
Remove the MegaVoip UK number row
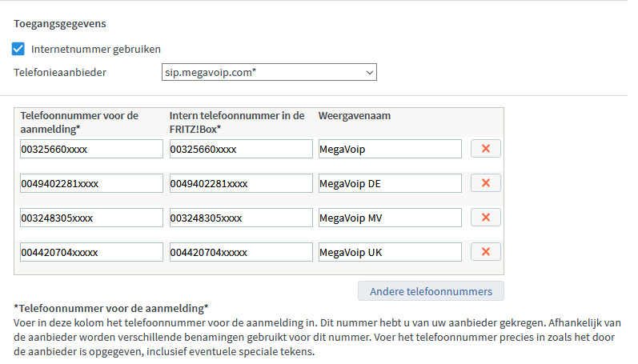pyautogui.click(x=485, y=252)
